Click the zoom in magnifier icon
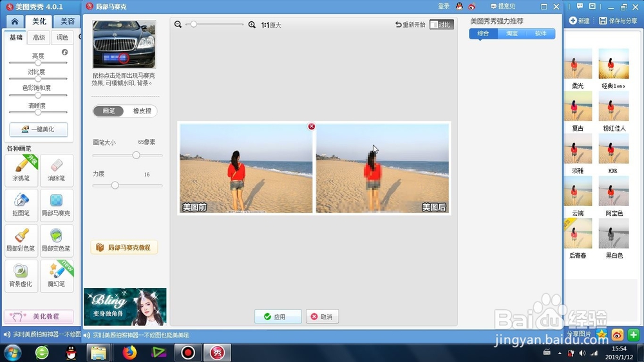The height and width of the screenshot is (362, 644). click(252, 24)
